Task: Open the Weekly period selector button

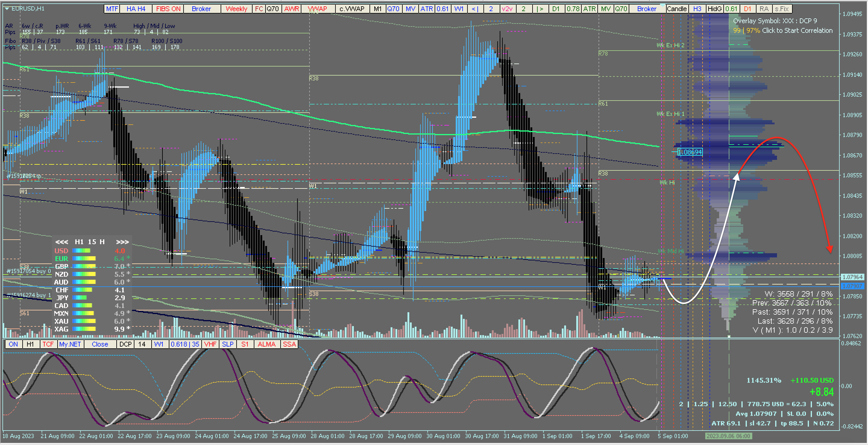Action: click(x=236, y=9)
